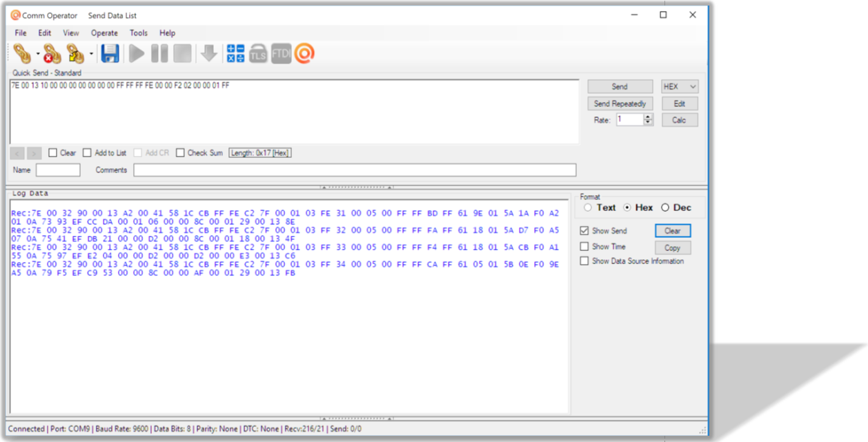
Task: Click the next history arrow button
Action: click(34, 153)
